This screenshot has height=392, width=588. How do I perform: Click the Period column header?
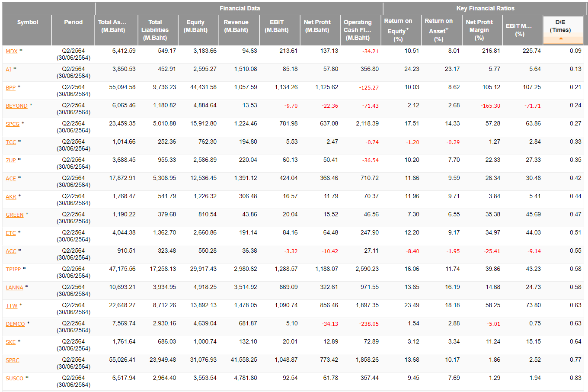click(x=73, y=22)
